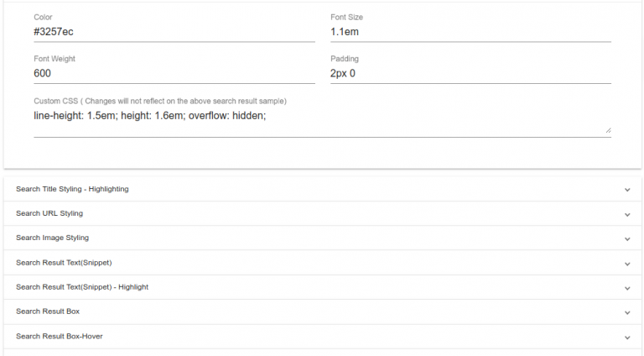Click the Font Weight field showing 600
644x356 pixels.
[x=174, y=73]
